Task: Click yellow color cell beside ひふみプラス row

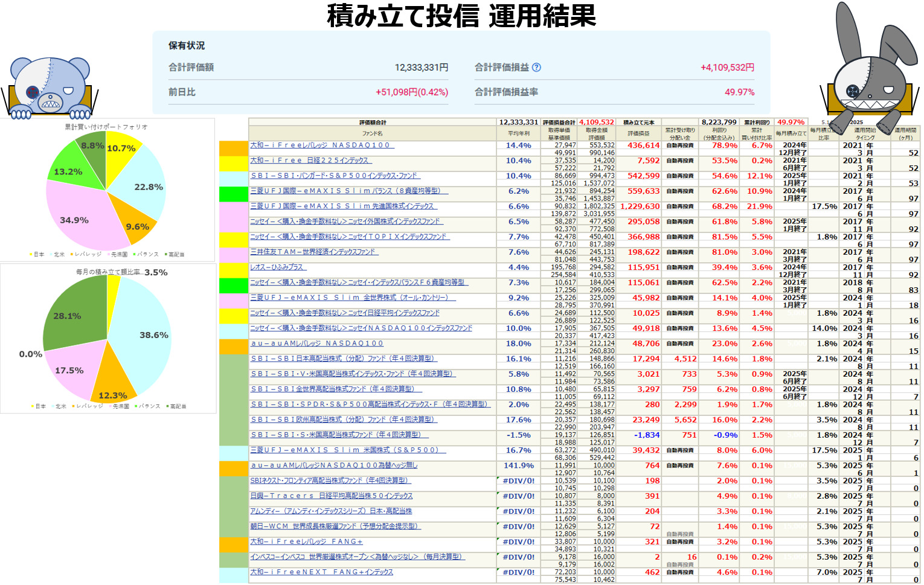Action: 234,270
